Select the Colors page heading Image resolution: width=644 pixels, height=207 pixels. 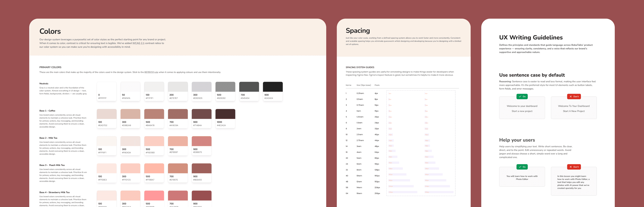(50, 31)
